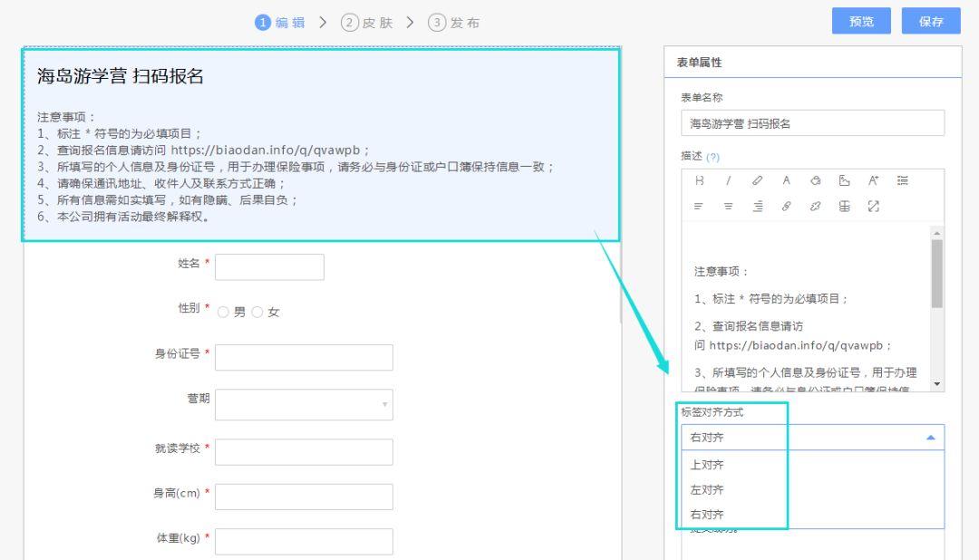Apply italic formatting in the description editor
The height and width of the screenshot is (560, 979).
tap(728, 180)
